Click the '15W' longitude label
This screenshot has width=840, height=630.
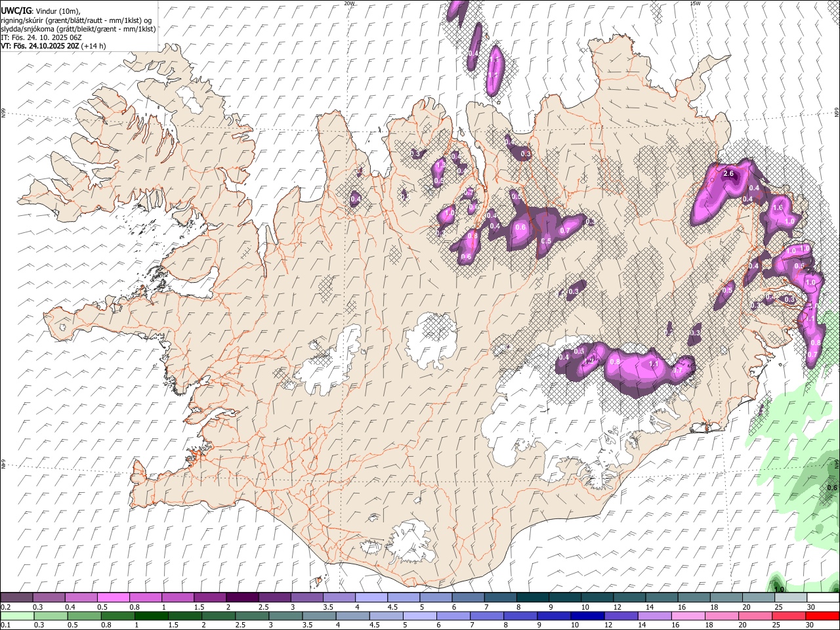click(695, 3)
